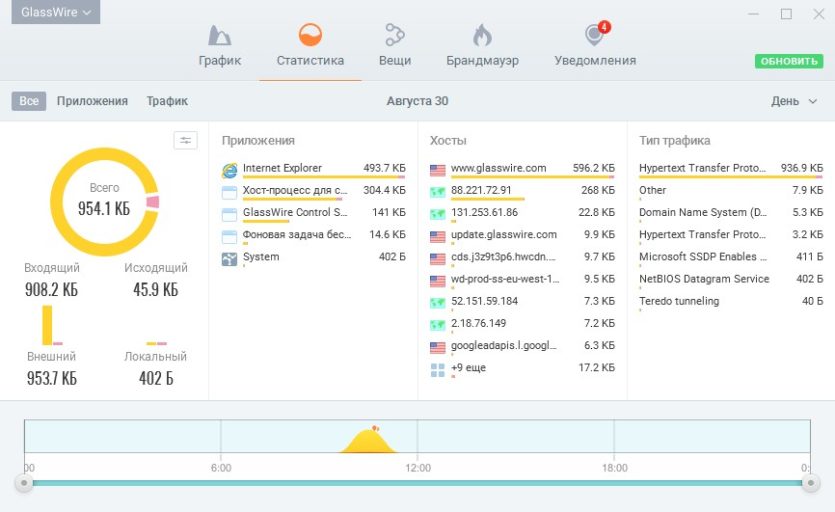Select the Hypertext Transfer Proto 936.9 КБ row
835x512 pixels.
point(731,169)
